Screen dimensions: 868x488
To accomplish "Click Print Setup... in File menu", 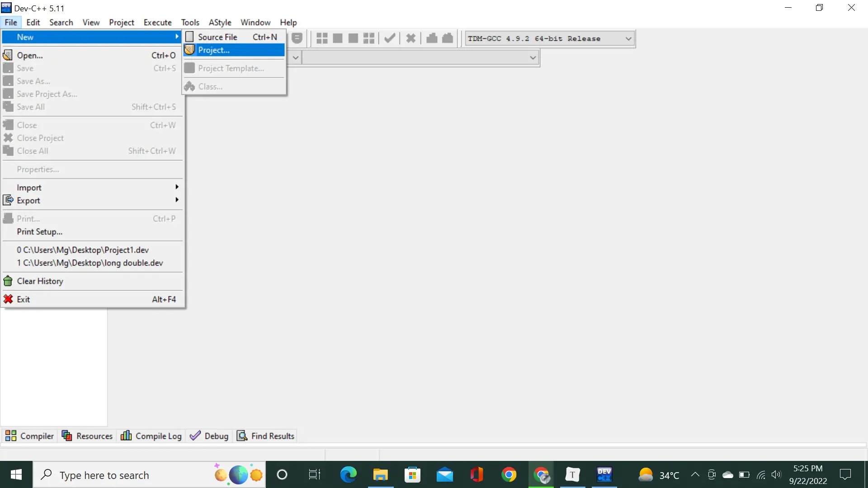I will tap(39, 231).
